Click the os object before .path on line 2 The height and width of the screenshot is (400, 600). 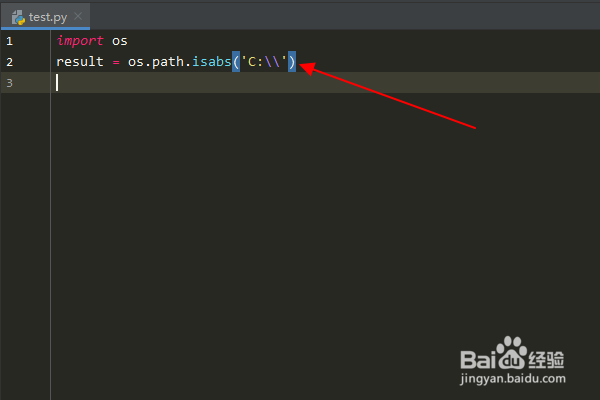click(135, 62)
